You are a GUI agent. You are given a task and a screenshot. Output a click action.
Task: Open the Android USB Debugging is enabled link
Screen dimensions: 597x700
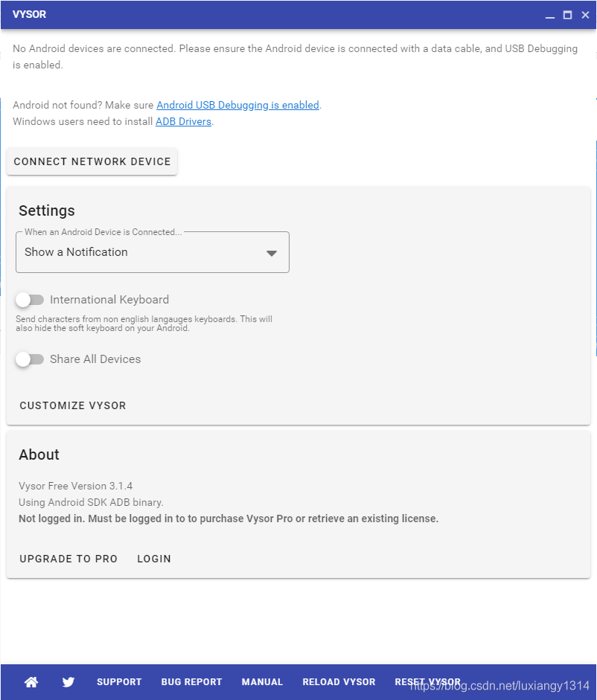pyautogui.click(x=237, y=105)
